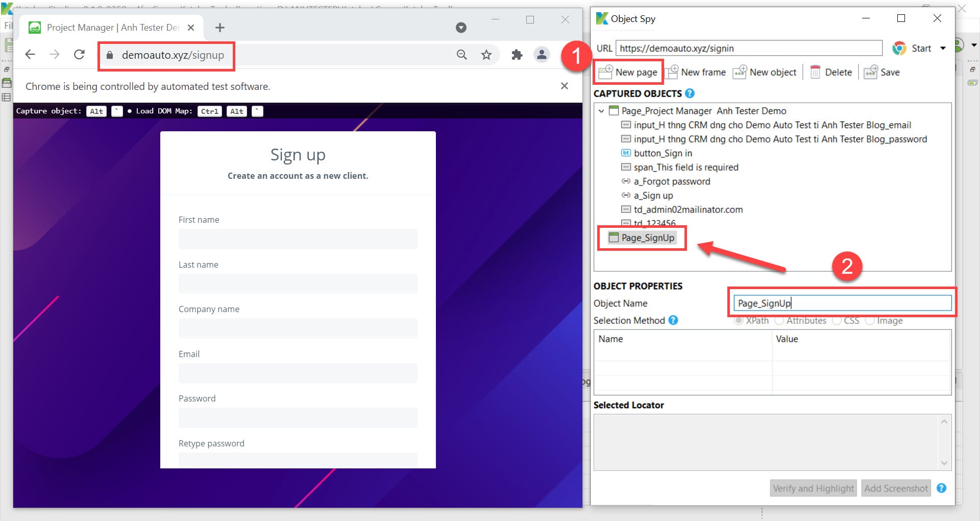Click the Last name input field
This screenshot has width=980, height=521.
[298, 283]
